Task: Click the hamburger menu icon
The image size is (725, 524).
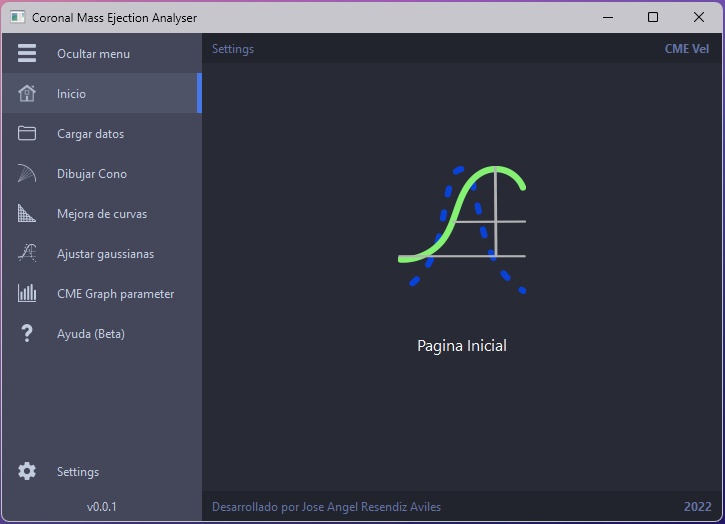Action: pyautogui.click(x=27, y=53)
